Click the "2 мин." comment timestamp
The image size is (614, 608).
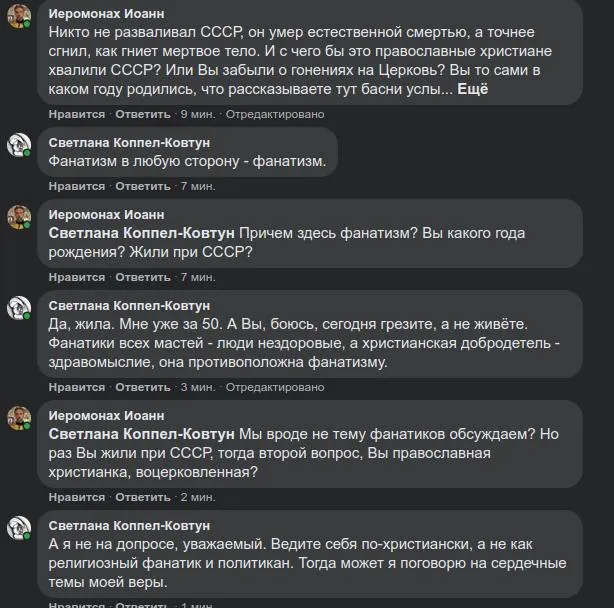(197, 497)
